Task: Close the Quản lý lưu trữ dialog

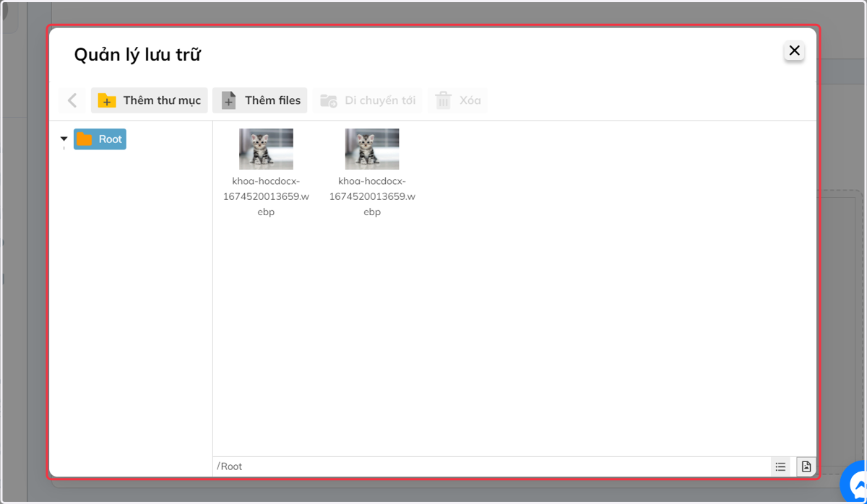Action: (794, 51)
